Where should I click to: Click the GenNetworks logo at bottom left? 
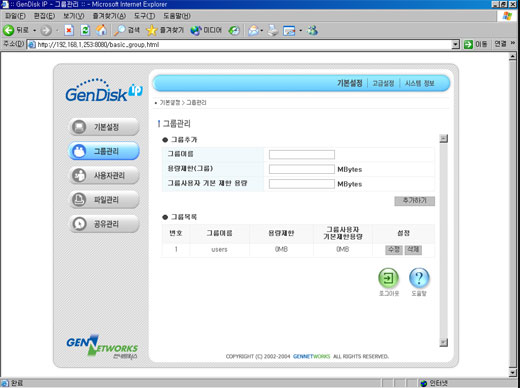tap(102, 347)
